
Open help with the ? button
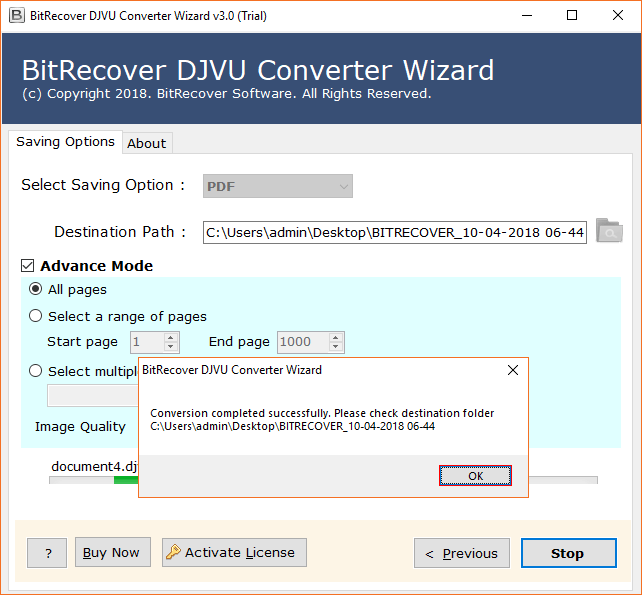point(47,553)
